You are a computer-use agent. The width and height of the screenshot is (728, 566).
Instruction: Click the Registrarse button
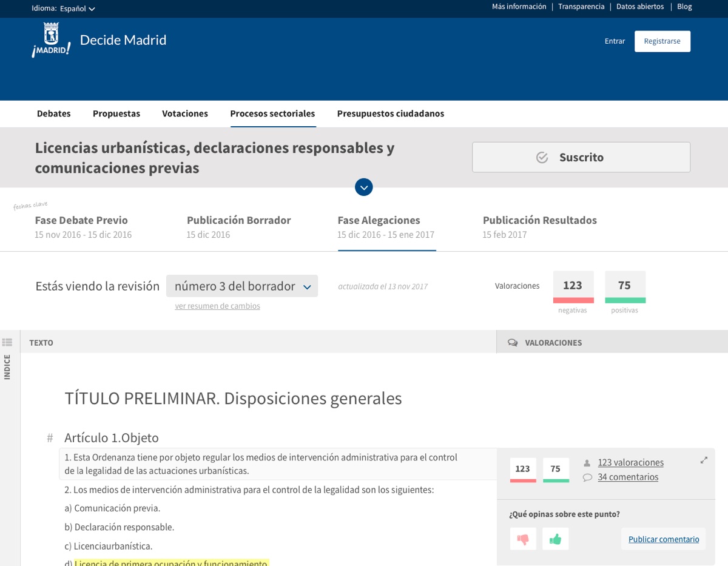click(662, 41)
